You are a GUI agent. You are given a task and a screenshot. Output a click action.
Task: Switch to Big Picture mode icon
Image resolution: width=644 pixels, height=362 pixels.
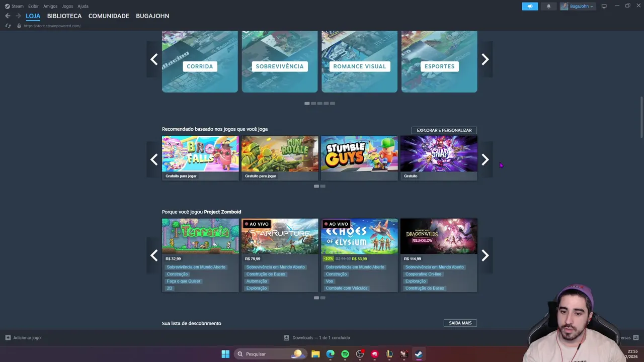pyautogui.click(x=604, y=6)
